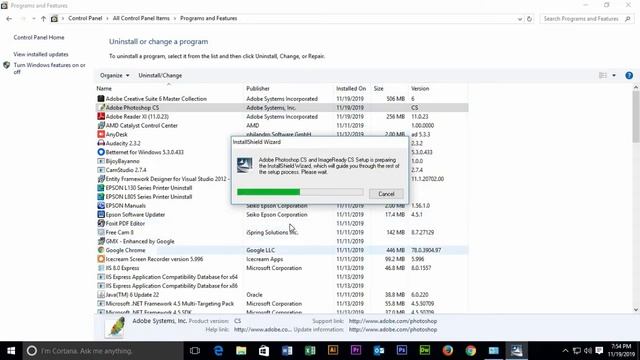The image size is (640, 360).
Task: Click the Java(TM) 6 Update 22 icon
Action: pyautogui.click(x=101, y=295)
